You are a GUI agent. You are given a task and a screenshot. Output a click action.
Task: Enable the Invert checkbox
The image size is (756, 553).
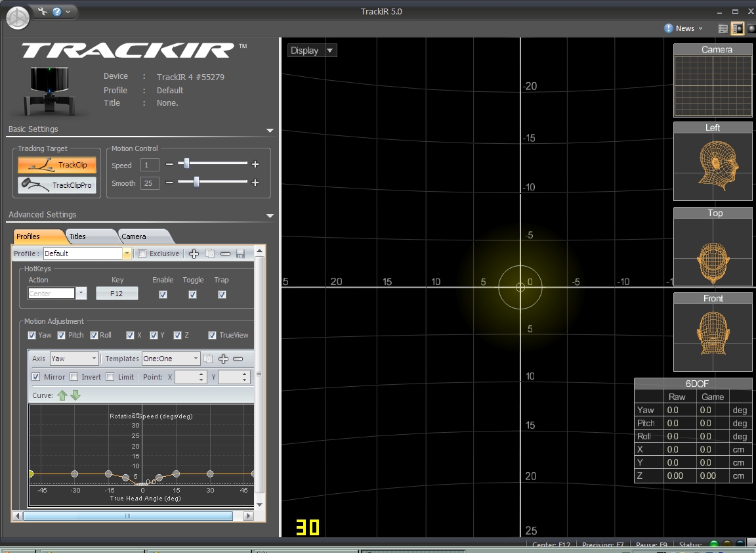(x=73, y=377)
